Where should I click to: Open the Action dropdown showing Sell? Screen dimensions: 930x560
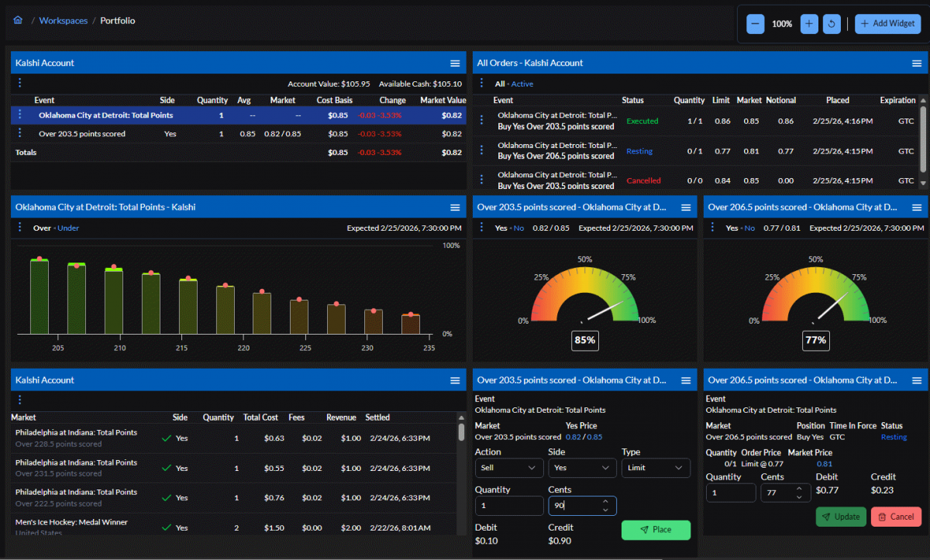tap(508, 468)
